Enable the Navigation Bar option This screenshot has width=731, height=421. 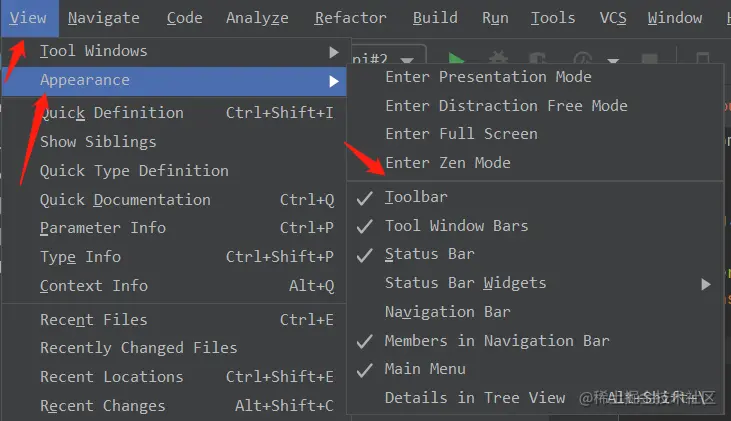[x=447, y=312]
